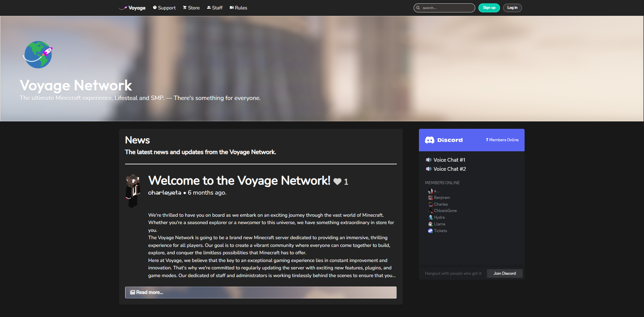The width and height of the screenshot is (644, 317).
Task: Click the Voice Chat #2 speaker icon
Action: [x=428, y=169]
